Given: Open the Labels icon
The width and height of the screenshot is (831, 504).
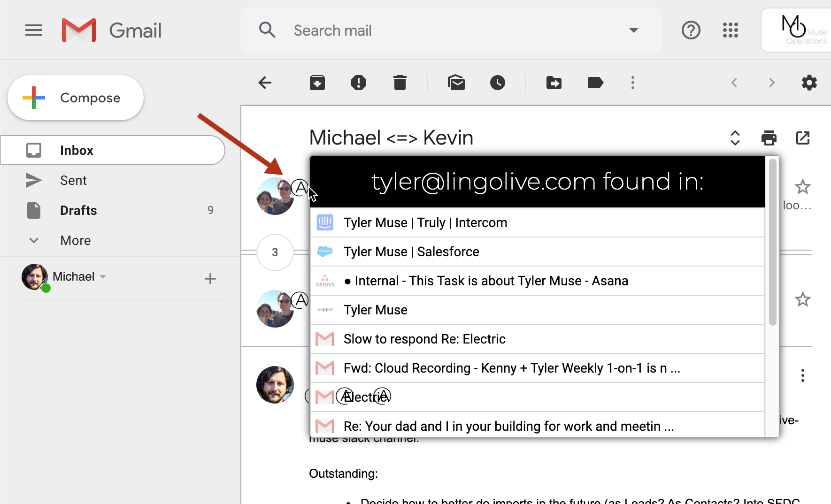Looking at the screenshot, I should (595, 83).
